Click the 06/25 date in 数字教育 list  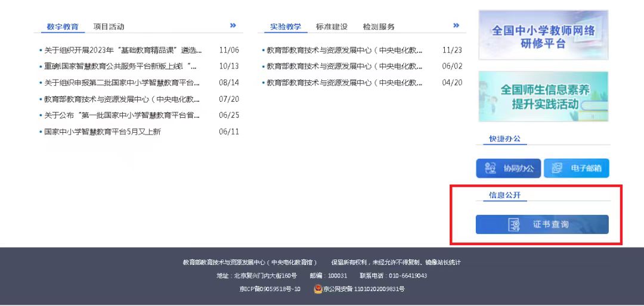229,115
